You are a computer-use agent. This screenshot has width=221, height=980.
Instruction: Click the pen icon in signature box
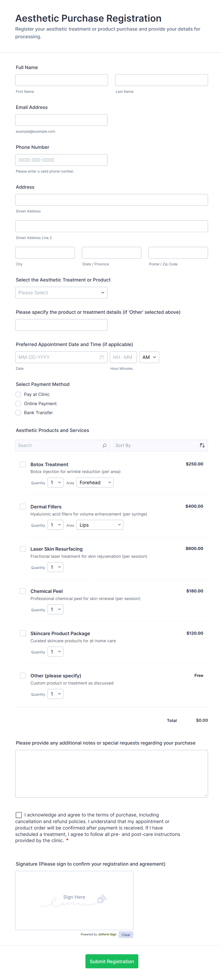(101, 899)
